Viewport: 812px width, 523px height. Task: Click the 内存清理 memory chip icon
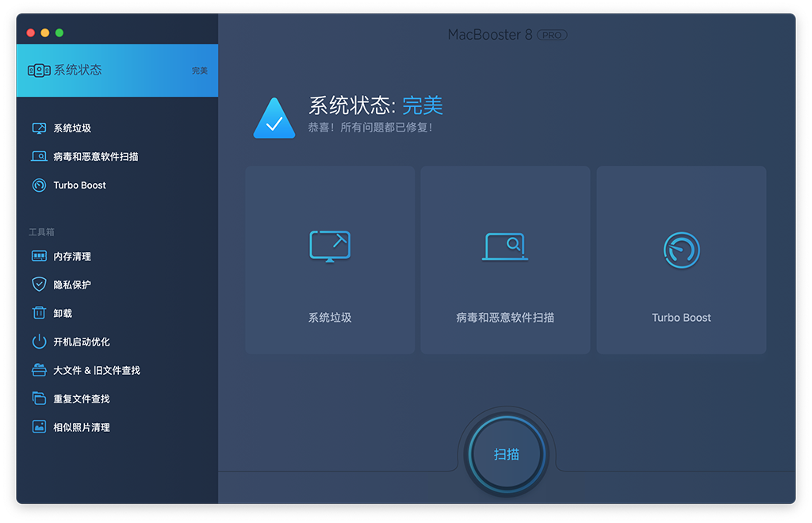pos(39,256)
